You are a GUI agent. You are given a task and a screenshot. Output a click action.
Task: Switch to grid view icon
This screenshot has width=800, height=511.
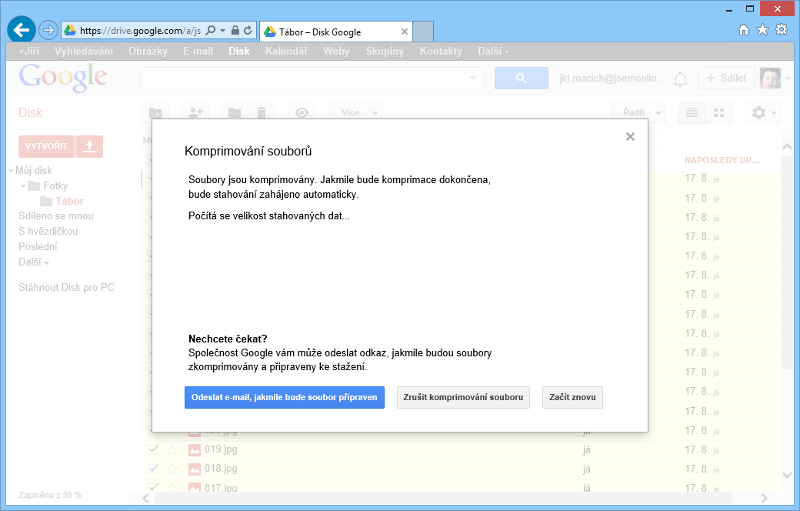point(718,113)
